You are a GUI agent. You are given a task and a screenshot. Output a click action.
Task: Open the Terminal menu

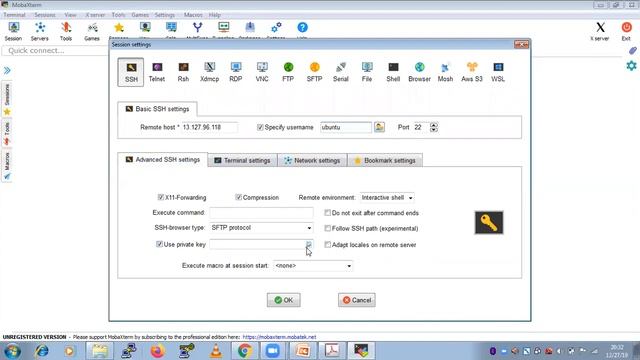pyautogui.click(x=14, y=15)
